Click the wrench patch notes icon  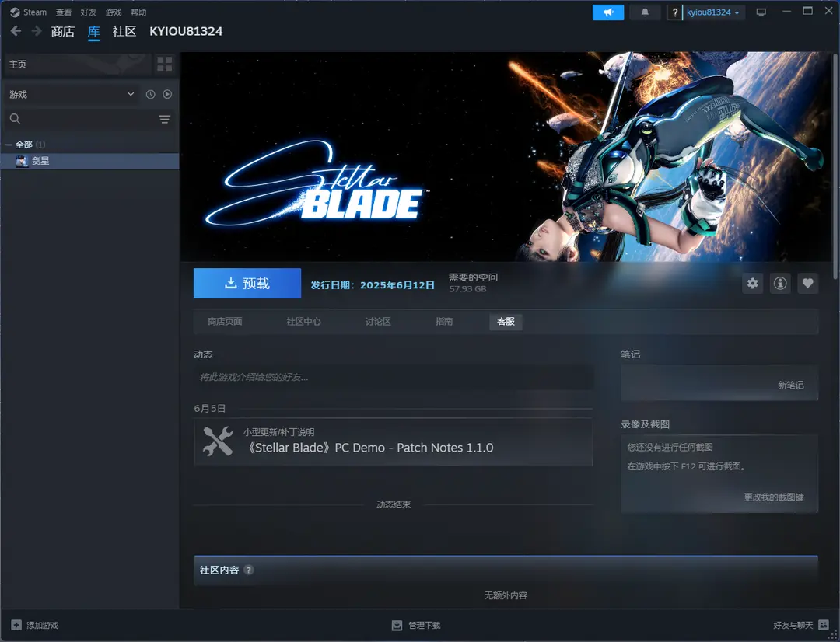tap(218, 441)
